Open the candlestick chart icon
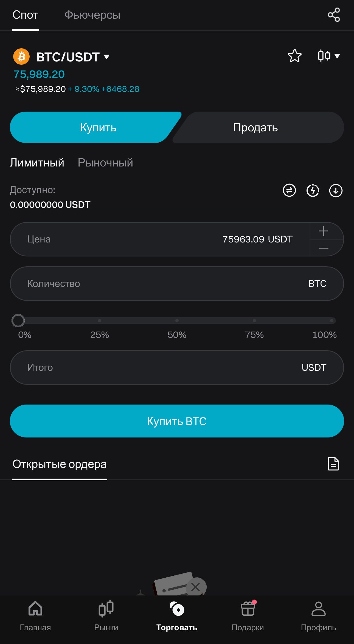Image resolution: width=354 pixels, height=644 pixels. point(325,56)
